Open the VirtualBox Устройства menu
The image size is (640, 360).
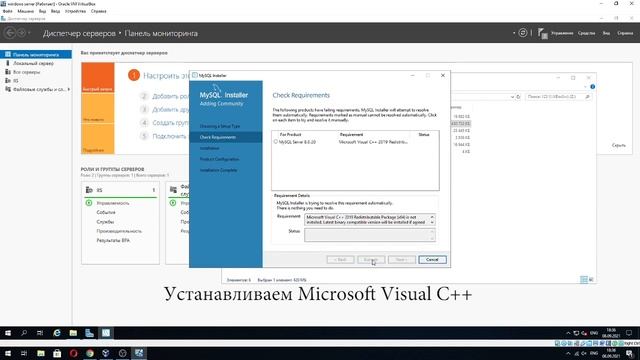76,11
